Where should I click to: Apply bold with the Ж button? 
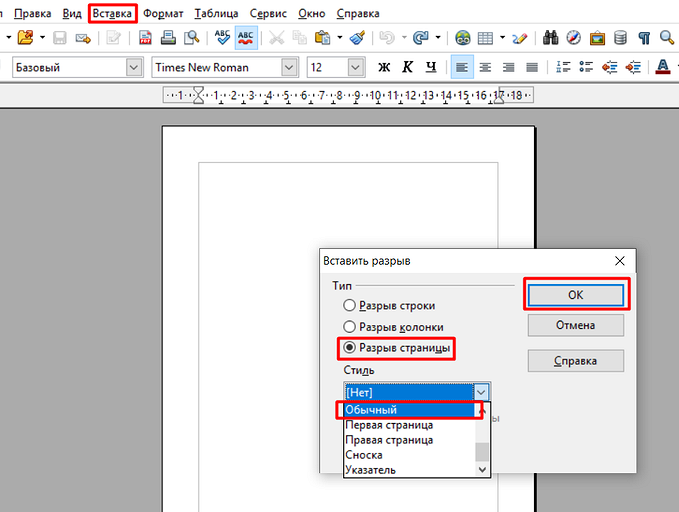click(x=384, y=67)
